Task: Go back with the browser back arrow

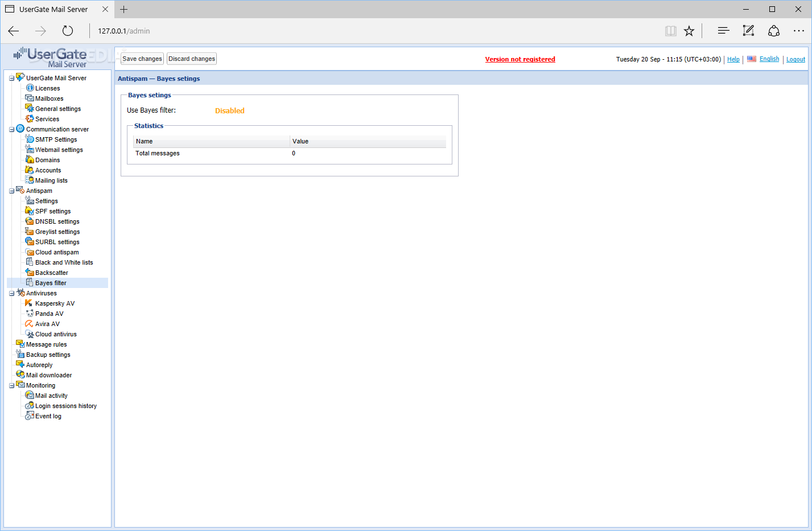Action: tap(14, 31)
